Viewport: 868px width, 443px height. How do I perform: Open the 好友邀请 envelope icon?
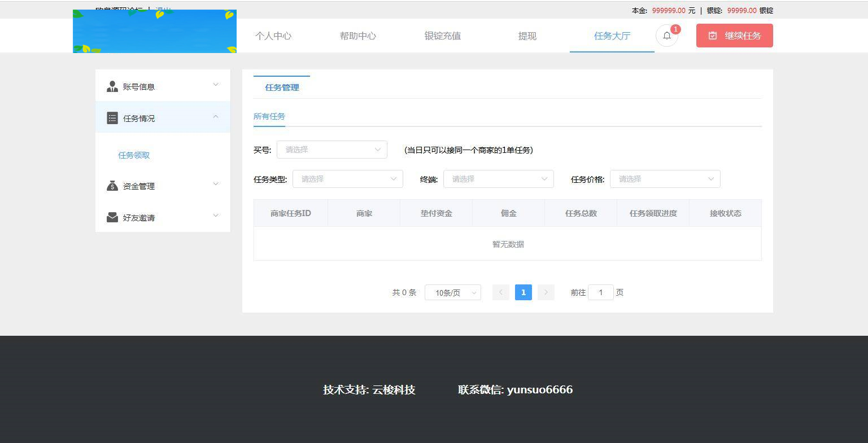[x=112, y=217]
